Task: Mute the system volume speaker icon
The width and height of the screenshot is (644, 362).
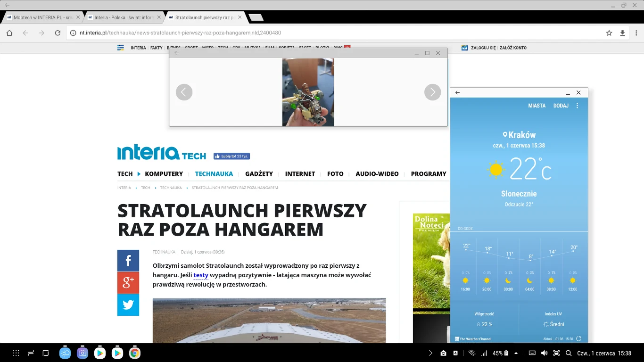Action: (x=544, y=353)
